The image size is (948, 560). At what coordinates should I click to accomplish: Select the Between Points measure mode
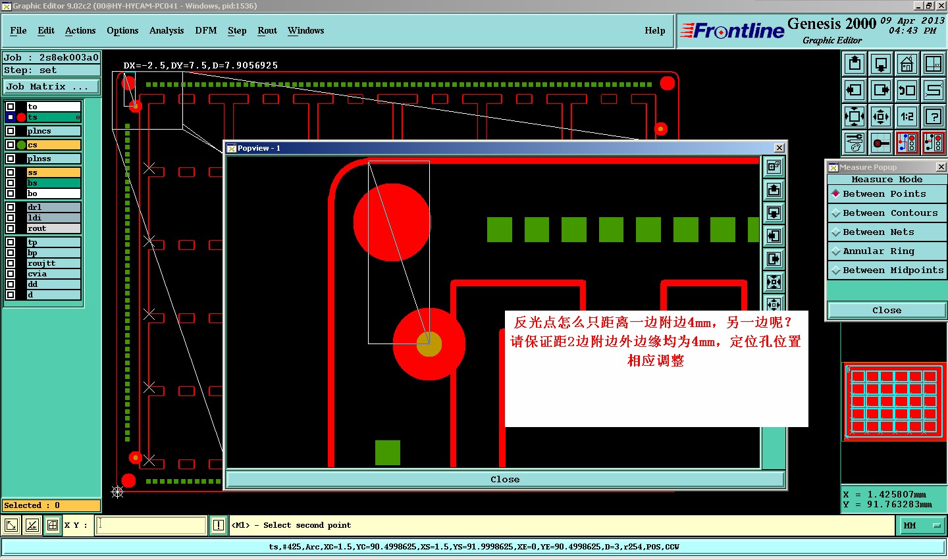887,193
